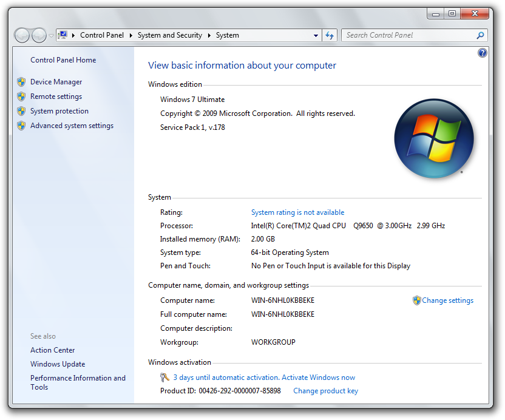
Task: Select Control Panel in the breadcrumb
Action: [101, 35]
